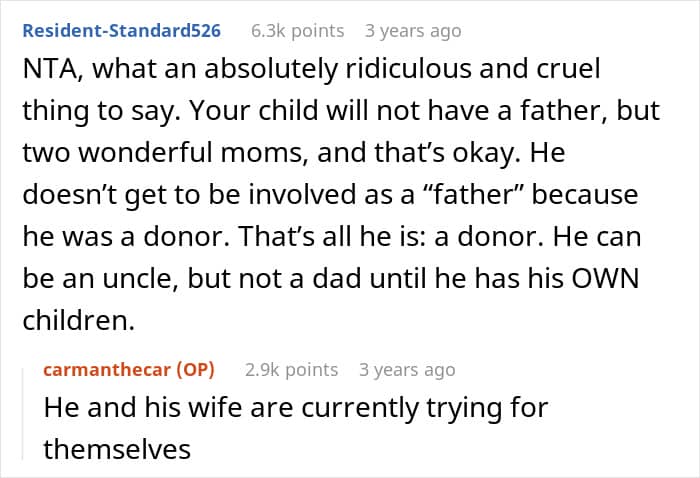Open Resident-Standard526 user profile link
This screenshot has width=700, height=478.
pos(121,31)
